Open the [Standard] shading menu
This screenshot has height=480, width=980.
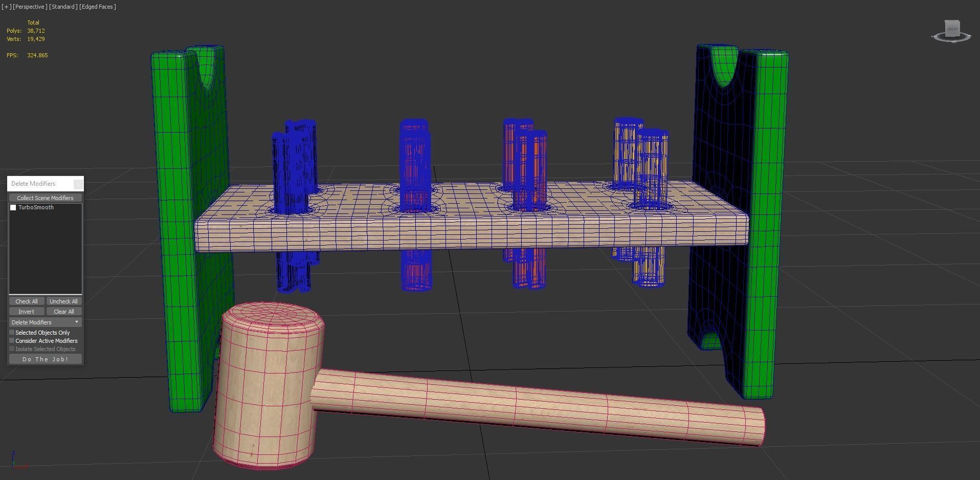click(x=63, y=7)
